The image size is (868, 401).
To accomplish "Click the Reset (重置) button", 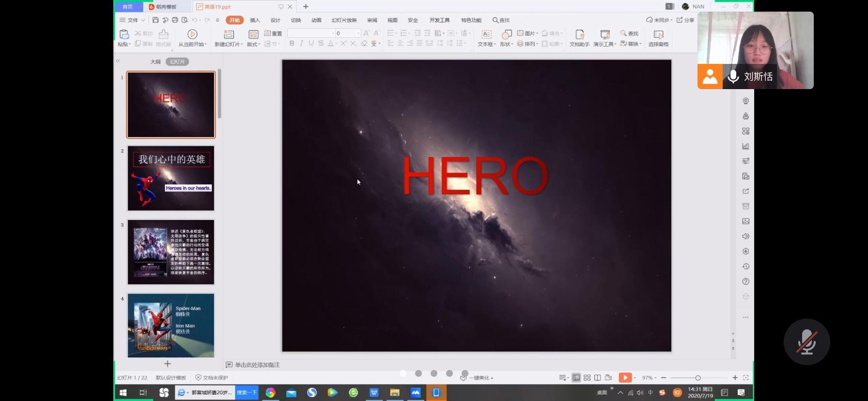I will 273,33.
